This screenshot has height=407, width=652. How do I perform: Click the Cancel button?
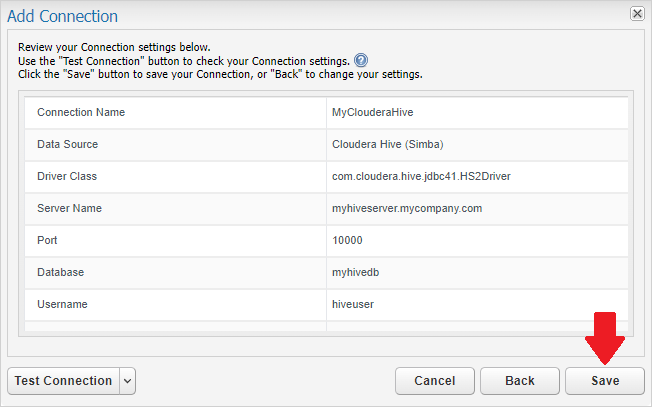435,381
